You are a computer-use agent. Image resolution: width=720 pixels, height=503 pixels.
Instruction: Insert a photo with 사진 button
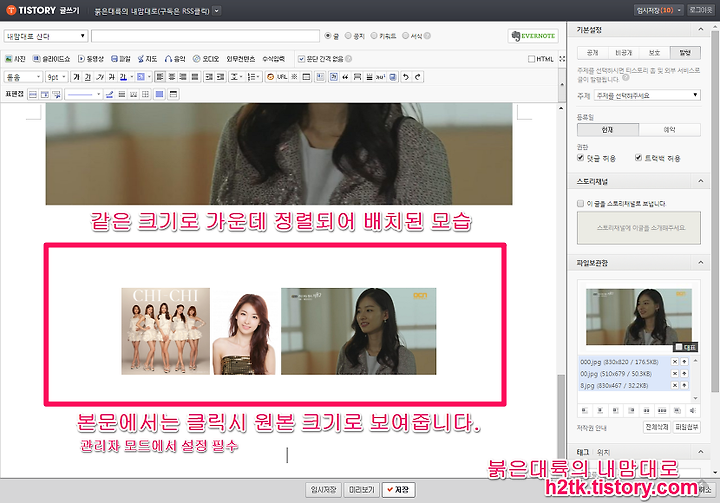15,59
